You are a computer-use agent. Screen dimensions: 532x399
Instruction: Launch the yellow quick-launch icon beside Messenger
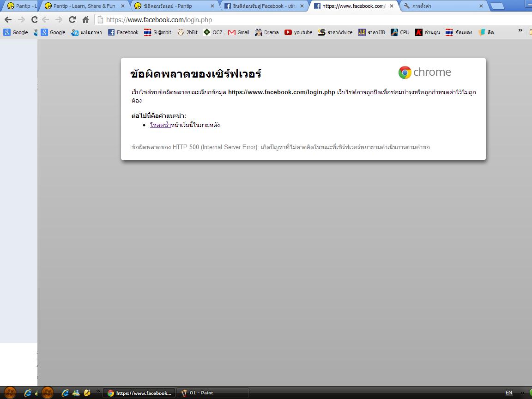coord(87,393)
